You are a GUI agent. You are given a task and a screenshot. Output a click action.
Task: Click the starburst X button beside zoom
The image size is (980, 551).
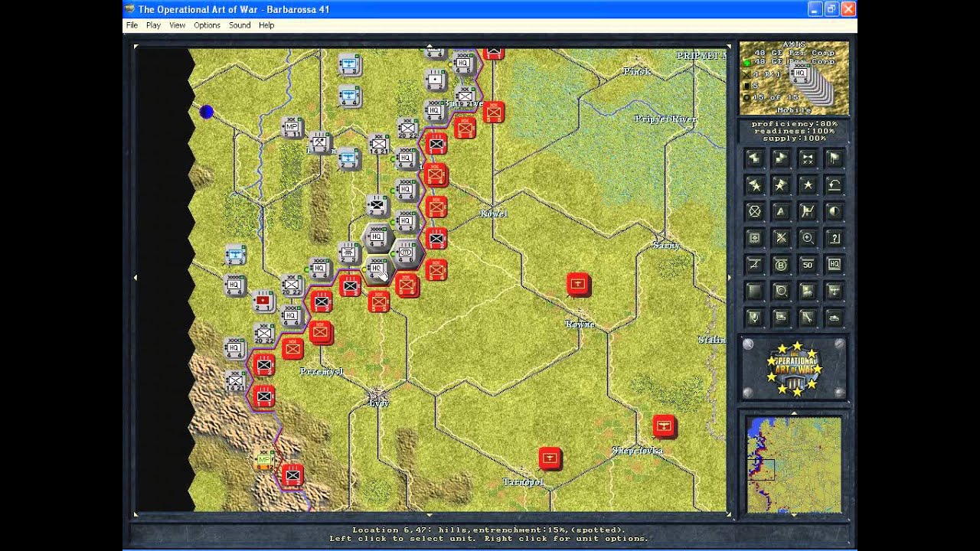[x=781, y=238]
